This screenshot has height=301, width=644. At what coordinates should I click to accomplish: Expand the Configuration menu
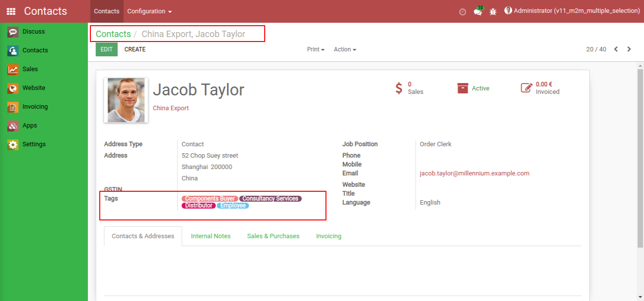point(146,11)
